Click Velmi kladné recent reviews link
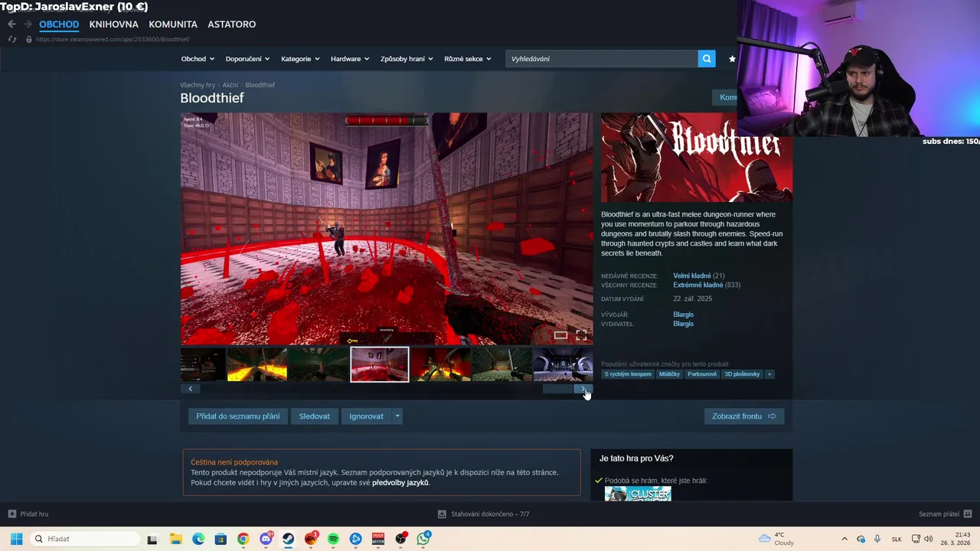 click(692, 275)
